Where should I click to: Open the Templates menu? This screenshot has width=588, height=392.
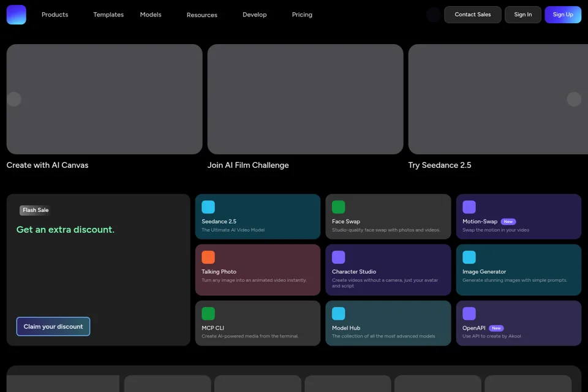tap(108, 15)
